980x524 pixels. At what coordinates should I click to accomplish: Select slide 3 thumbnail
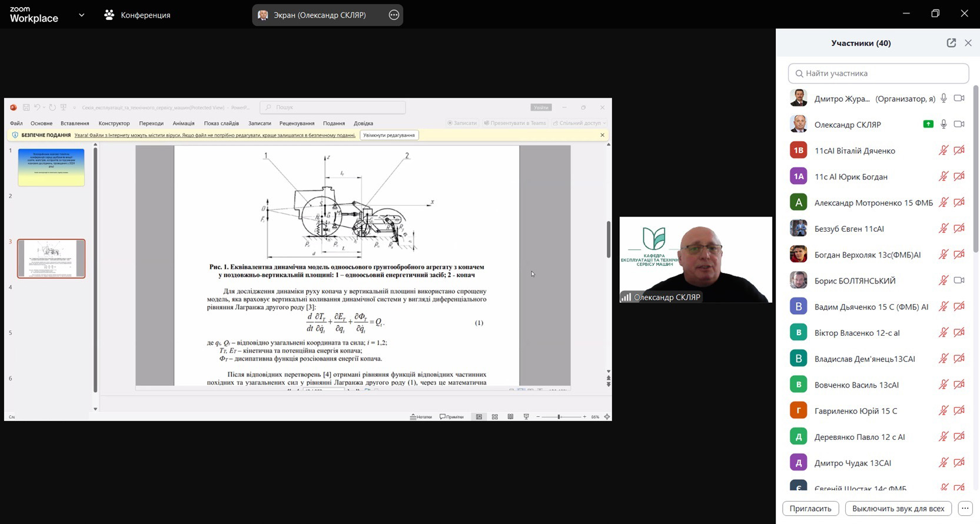coord(51,258)
